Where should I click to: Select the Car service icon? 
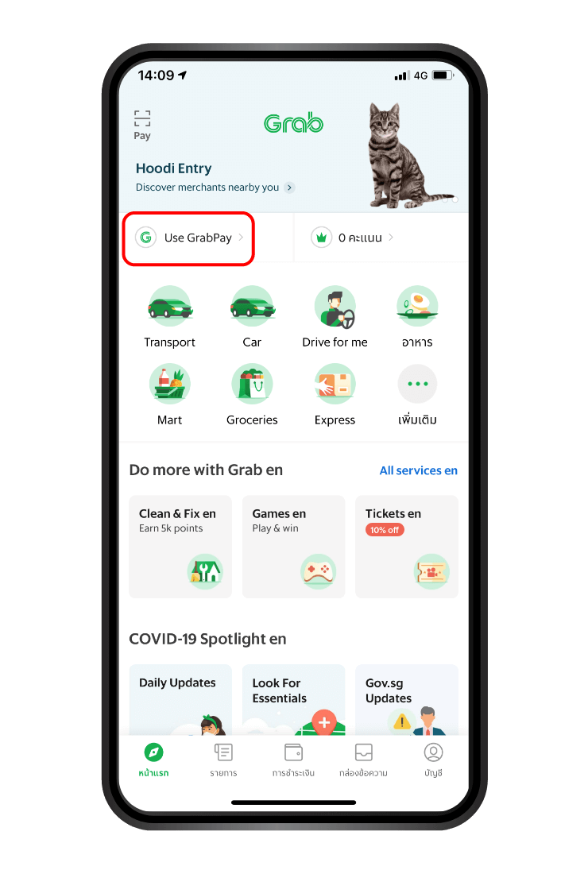[253, 307]
